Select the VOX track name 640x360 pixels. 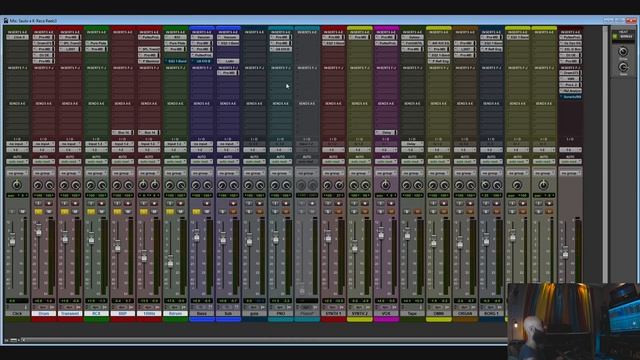pos(386,313)
